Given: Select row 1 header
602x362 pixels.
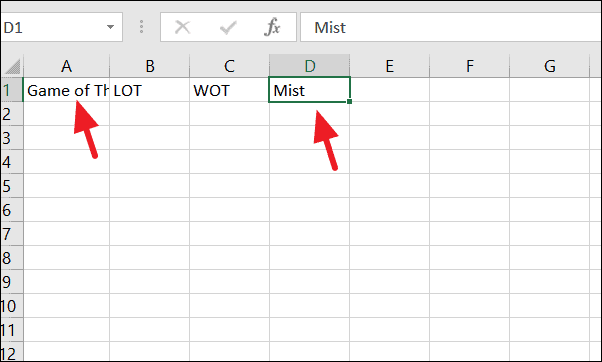Looking at the screenshot, I should point(12,90).
